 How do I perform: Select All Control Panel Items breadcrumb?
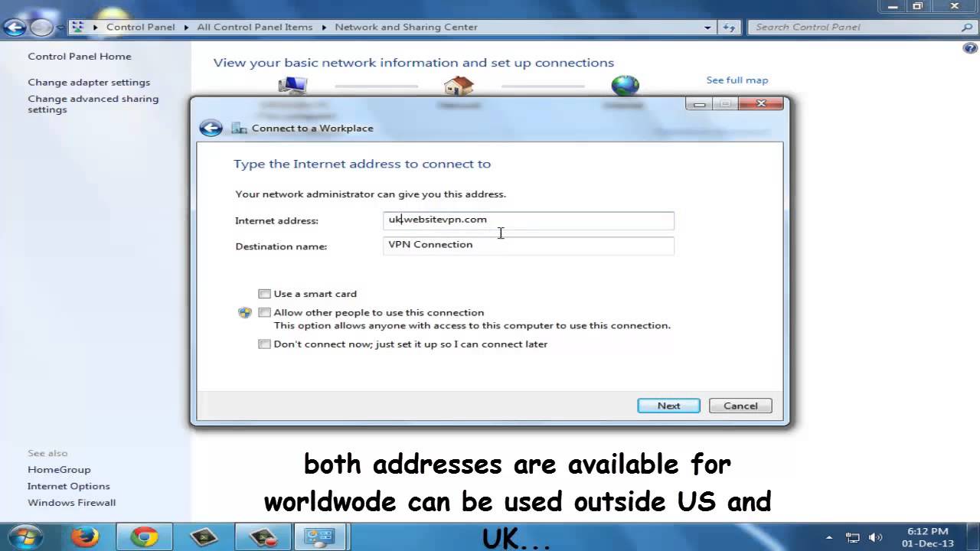click(x=255, y=27)
